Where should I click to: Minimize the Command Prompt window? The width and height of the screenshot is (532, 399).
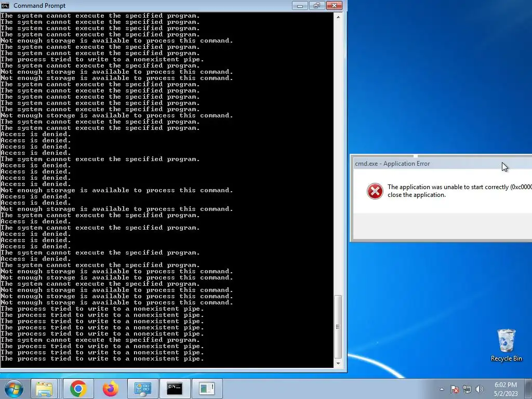(300, 5)
